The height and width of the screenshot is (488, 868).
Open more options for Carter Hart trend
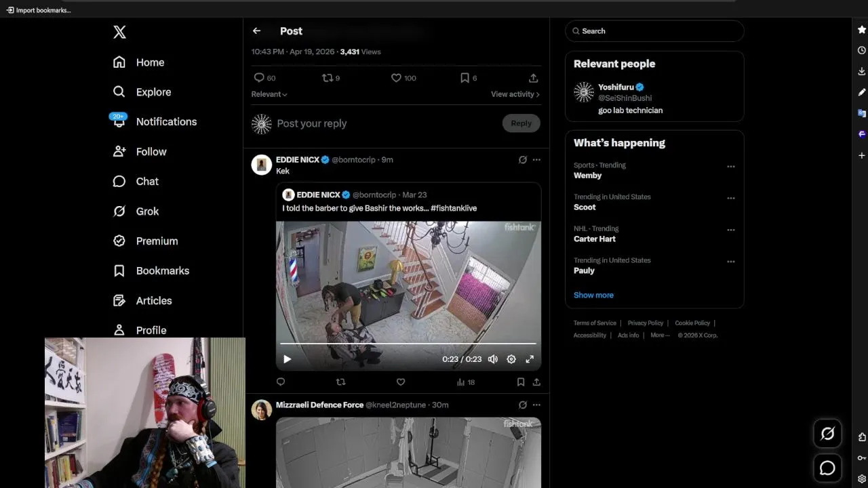click(731, 230)
